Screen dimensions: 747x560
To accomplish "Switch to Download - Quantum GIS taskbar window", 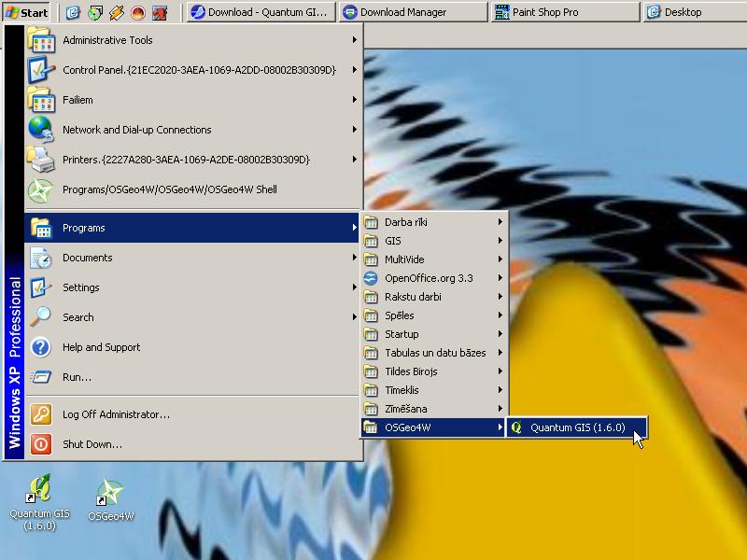I will (261, 12).
